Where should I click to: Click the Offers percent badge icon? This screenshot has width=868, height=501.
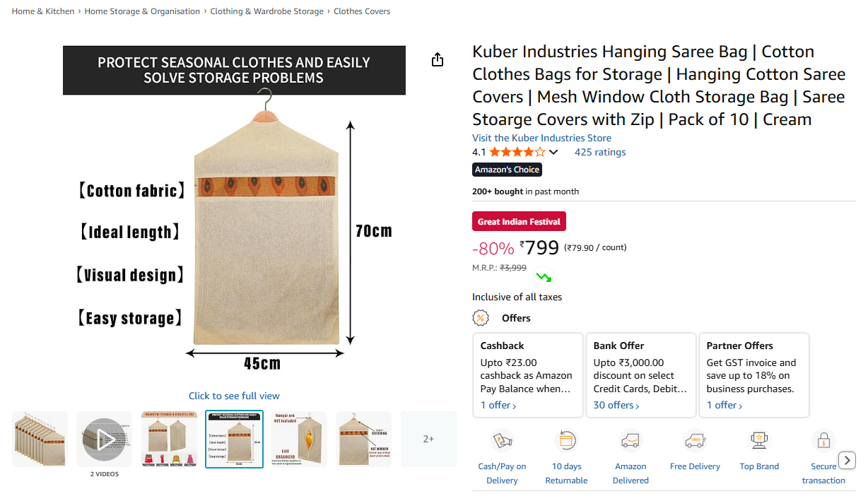click(x=481, y=317)
